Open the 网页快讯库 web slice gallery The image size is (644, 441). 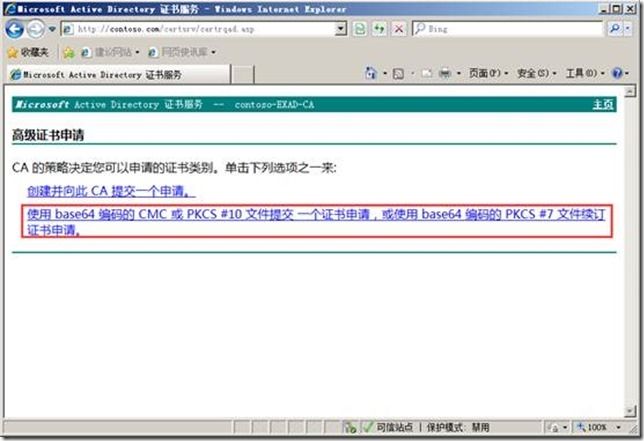click(182, 52)
